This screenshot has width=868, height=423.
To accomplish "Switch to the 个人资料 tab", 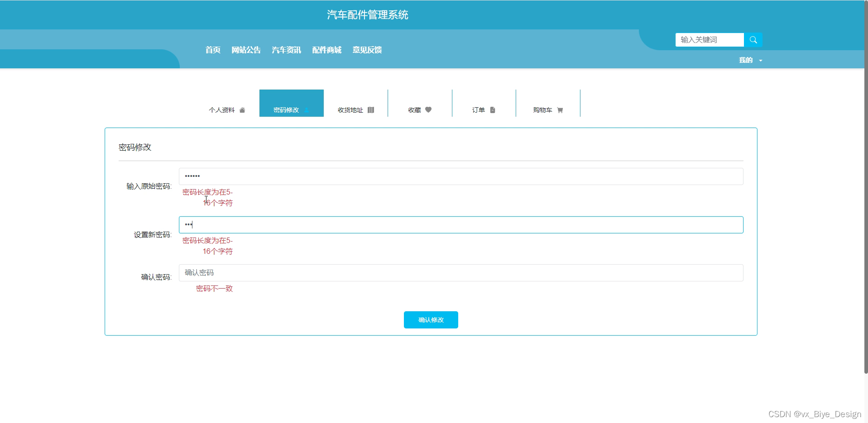I will click(x=227, y=103).
